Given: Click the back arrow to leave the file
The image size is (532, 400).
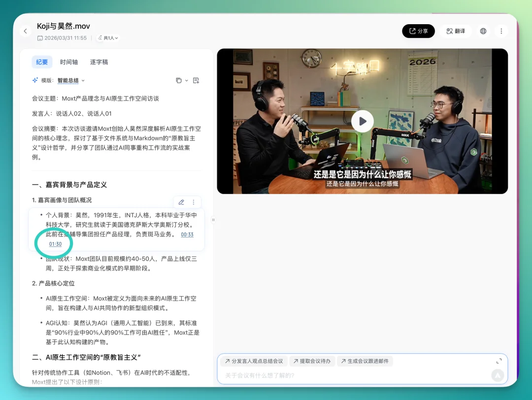Looking at the screenshot, I should pos(25,31).
